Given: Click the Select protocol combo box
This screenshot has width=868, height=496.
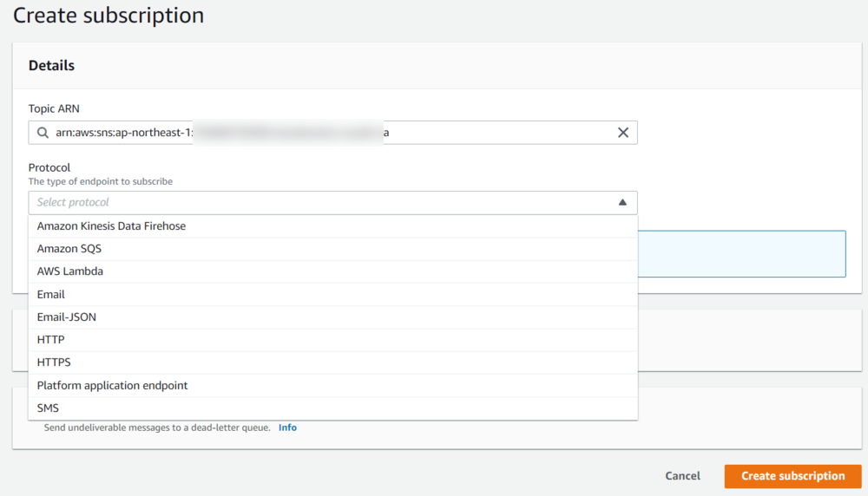Looking at the screenshot, I should pos(332,202).
